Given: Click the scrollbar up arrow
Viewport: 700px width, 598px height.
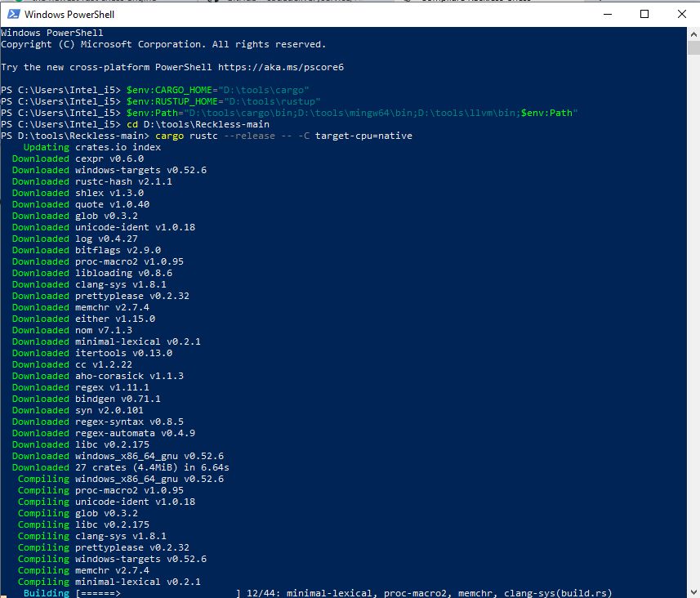Looking at the screenshot, I should (693, 34).
